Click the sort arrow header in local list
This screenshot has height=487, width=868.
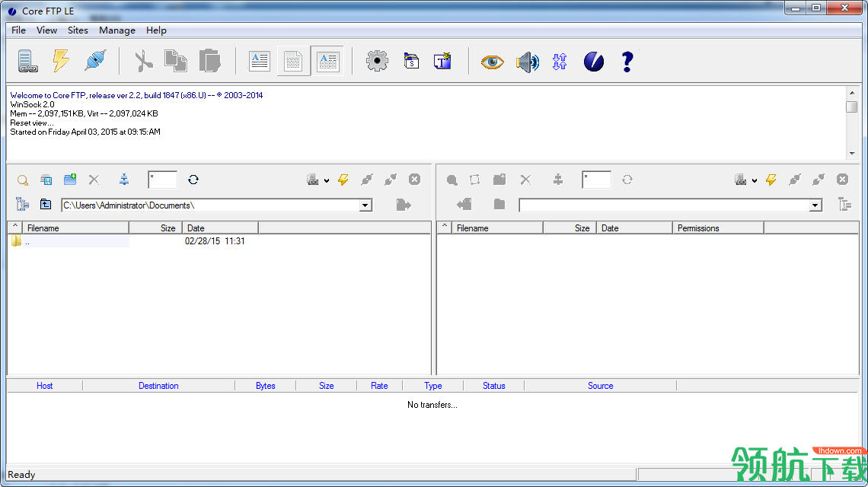tap(15, 228)
